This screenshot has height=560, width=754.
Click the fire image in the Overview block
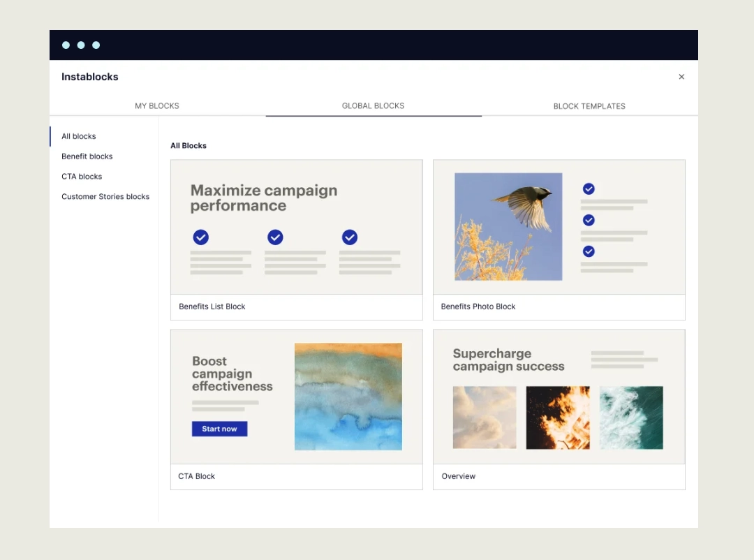(558, 418)
